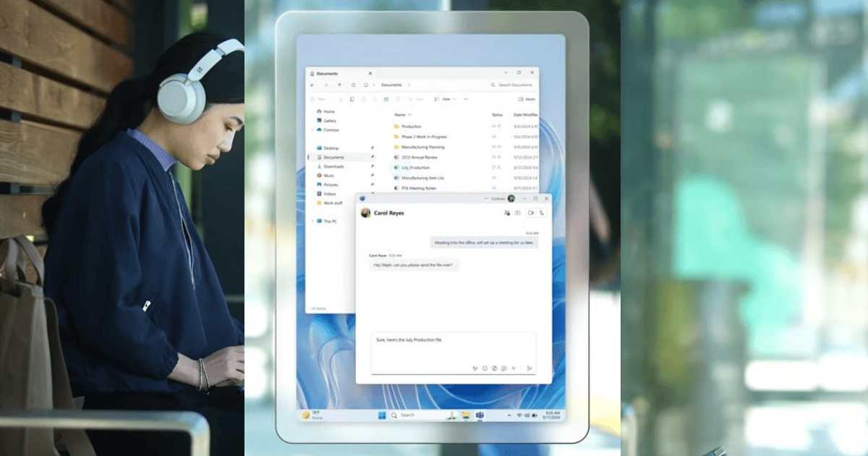Start a video call with Carol Reyes
Screen dimensions: 868x456
coord(530,213)
